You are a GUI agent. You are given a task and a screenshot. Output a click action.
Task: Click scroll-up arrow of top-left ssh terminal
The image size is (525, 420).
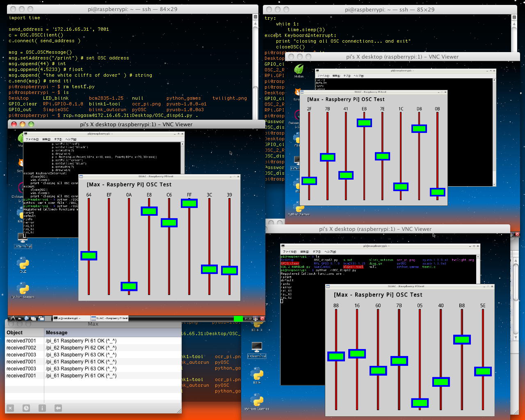coord(255,17)
